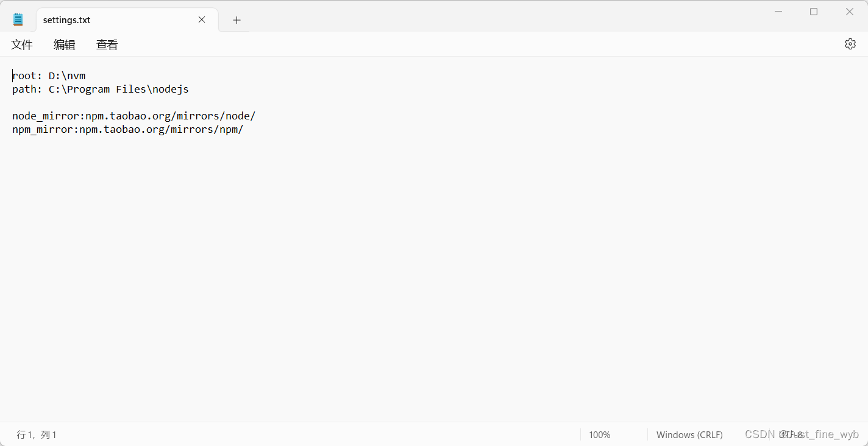Image resolution: width=868 pixels, height=446 pixels.
Task: Click the tab bar background area
Action: [x=427, y=19]
